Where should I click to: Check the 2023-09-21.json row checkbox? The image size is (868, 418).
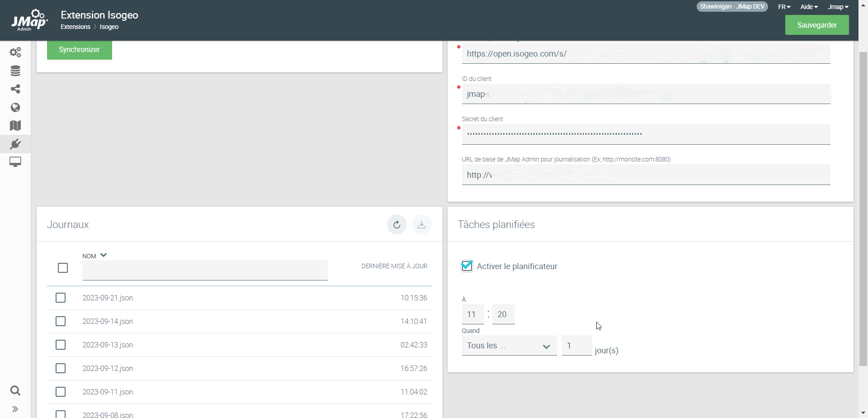(x=61, y=298)
